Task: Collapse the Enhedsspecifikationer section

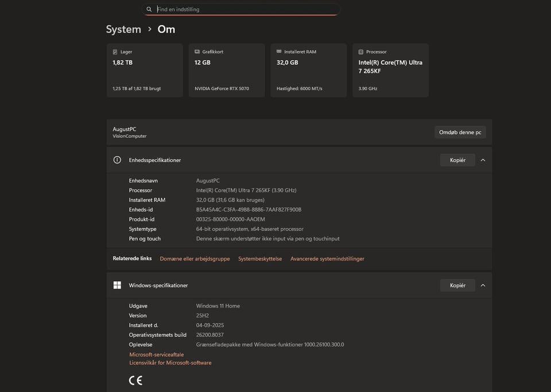Action: pyautogui.click(x=483, y=160)
